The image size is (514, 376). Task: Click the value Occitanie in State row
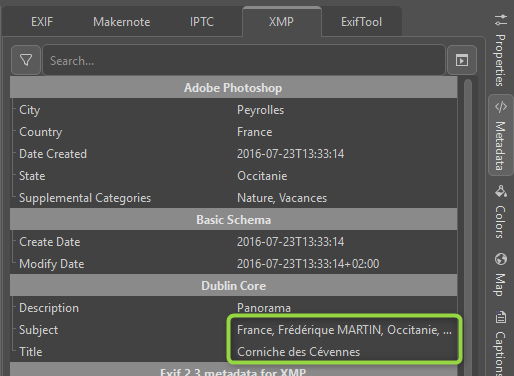[x=262, y=176]
